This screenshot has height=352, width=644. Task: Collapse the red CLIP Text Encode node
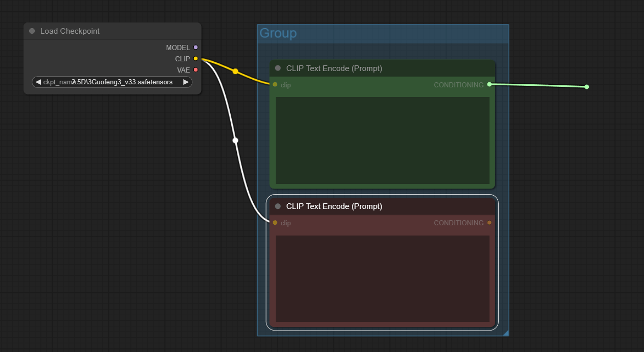278,206
